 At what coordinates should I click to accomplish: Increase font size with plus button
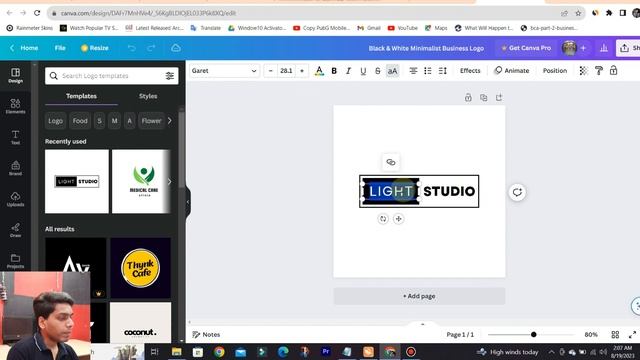(302, 71)
